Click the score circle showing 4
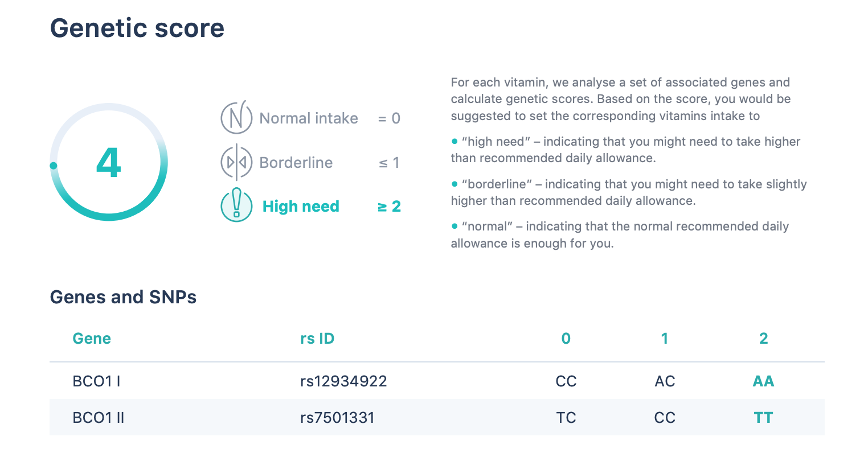Viewport: 868px width, 453px height. coord(109,162)
